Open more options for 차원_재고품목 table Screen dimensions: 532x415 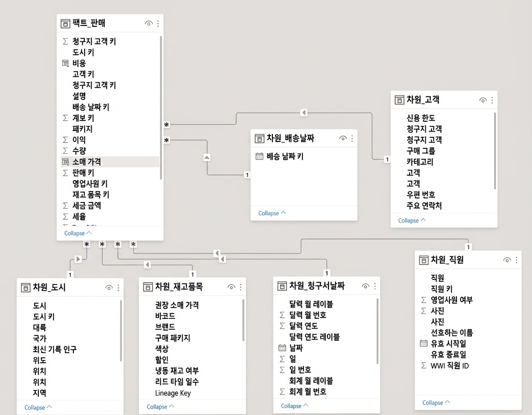click(x=240, y=287)
